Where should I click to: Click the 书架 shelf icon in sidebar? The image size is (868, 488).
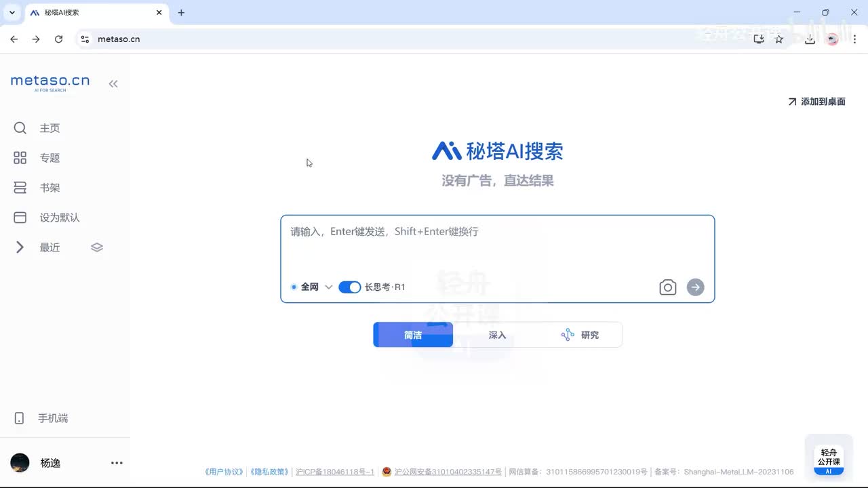click(x=20, y=188)
